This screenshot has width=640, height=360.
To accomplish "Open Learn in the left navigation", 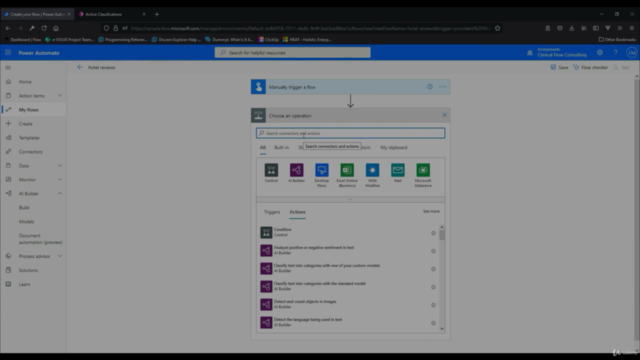I will click(24, 284).
